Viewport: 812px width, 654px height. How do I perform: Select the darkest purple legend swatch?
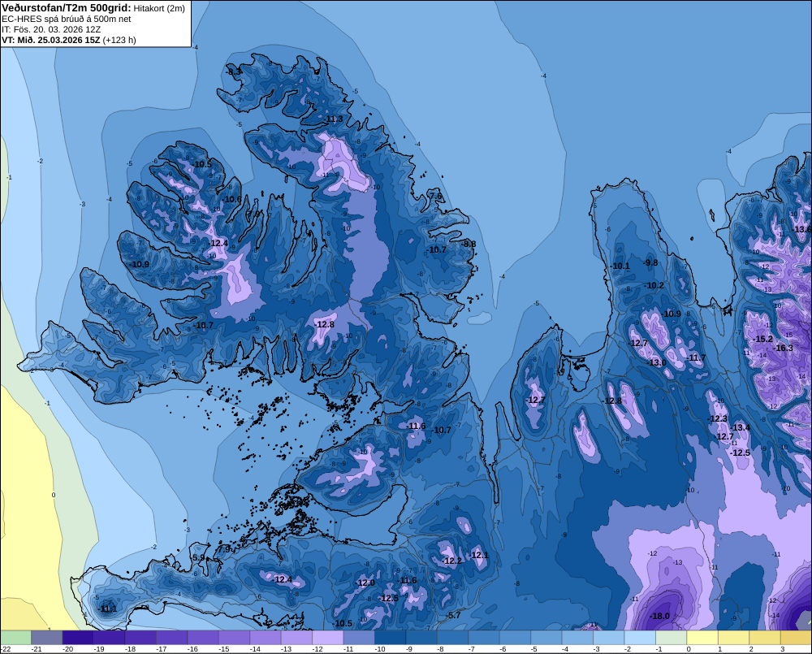[x=78, y=638]
